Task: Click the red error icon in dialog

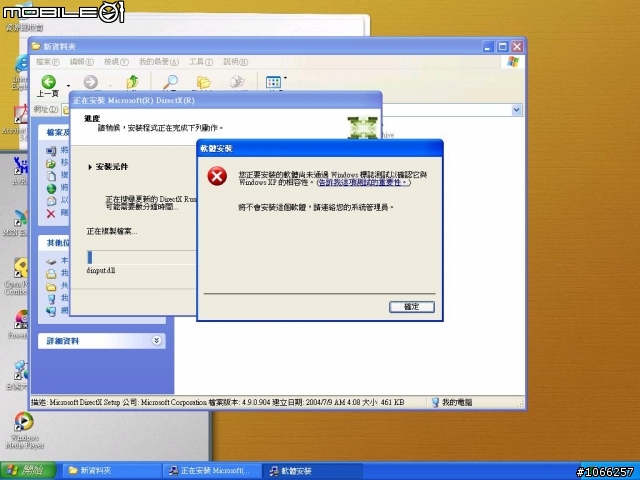Action: pos(217,176)
